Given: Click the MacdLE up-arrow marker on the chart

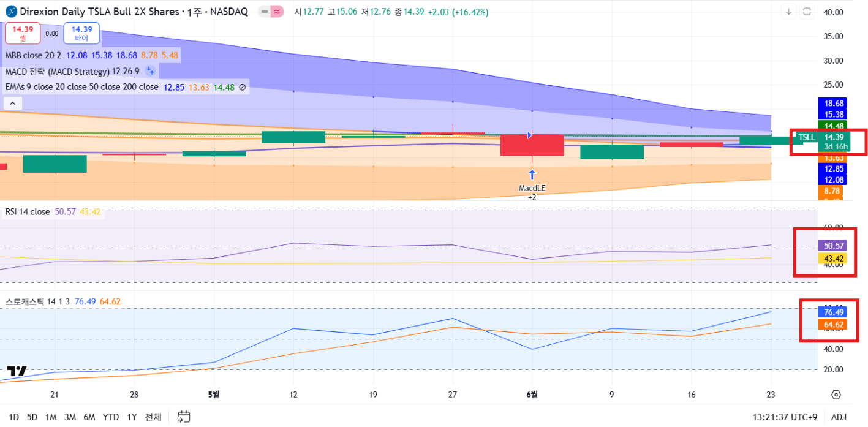Looking at the screenshot, I should pos(532,175).
